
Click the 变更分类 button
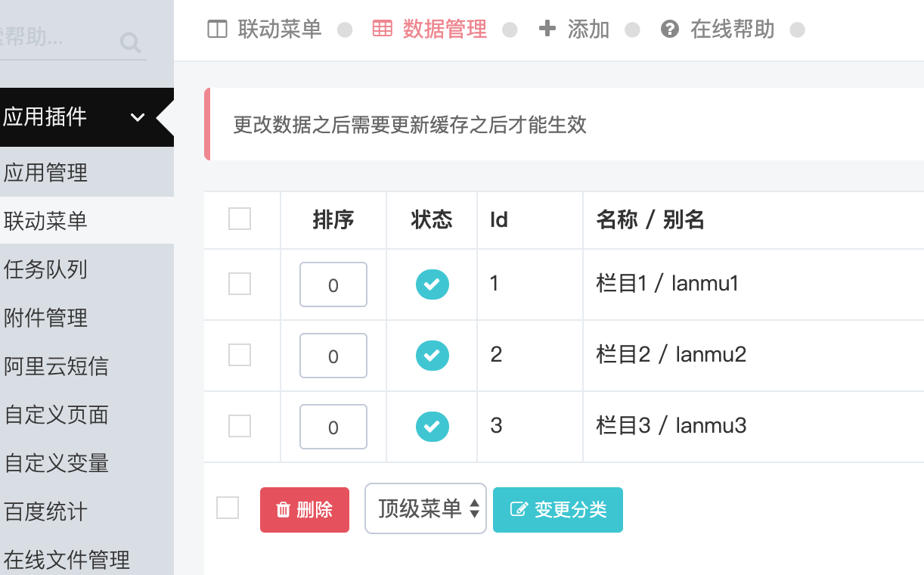tap(558, 510)
